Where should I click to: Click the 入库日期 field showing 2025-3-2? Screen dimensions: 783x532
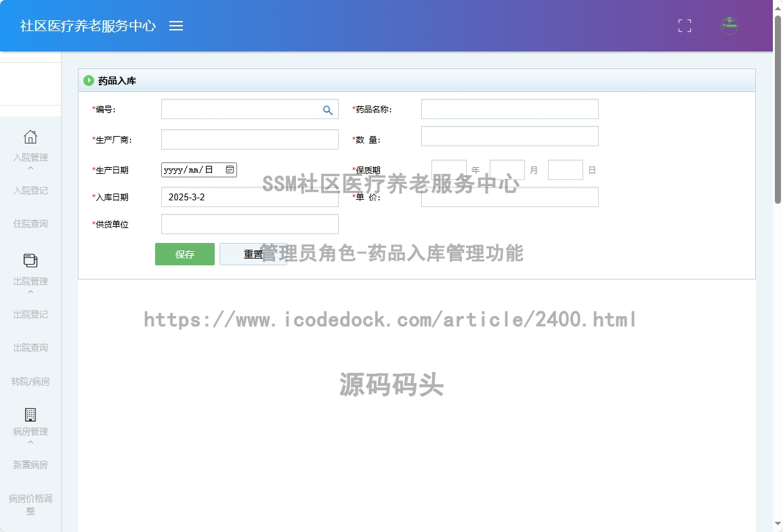tap(250, 197)
